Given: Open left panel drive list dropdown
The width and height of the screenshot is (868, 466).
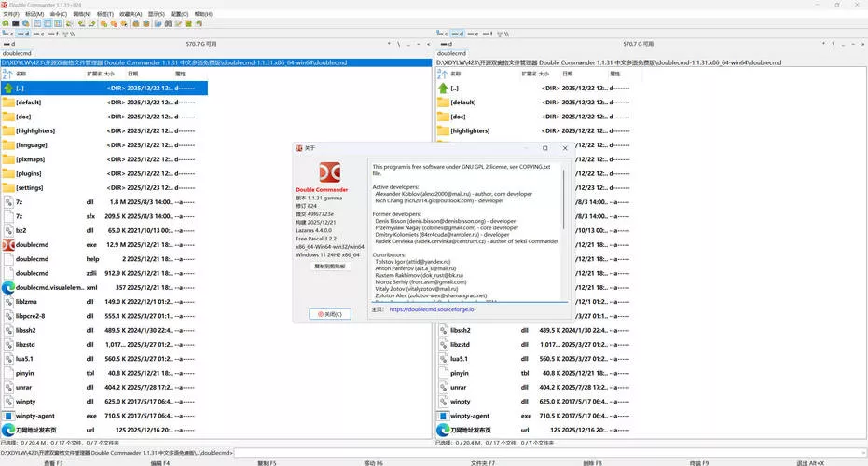Looking at the screenshot, I should (x=8, y=44).
